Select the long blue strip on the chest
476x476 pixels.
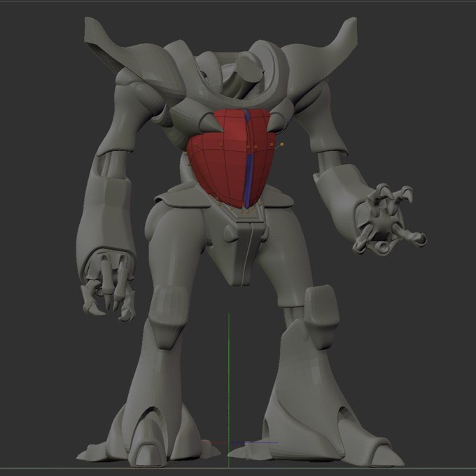250,181
